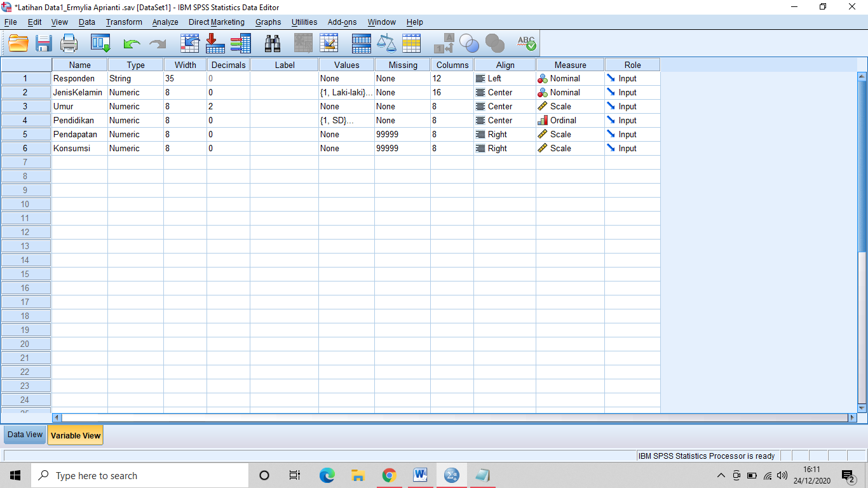868x488 pixels.
Task: Open the Find dialog with the binoculars icon
Action: [272, 43]
